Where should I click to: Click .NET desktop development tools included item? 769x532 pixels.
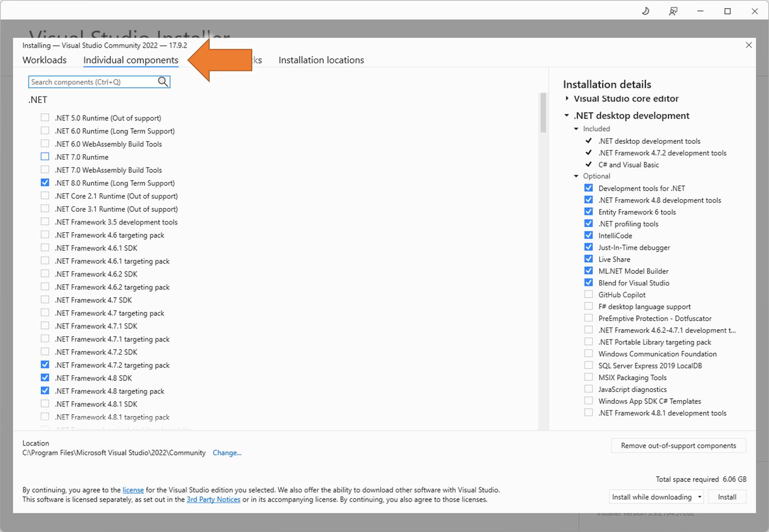click(649, 141)
